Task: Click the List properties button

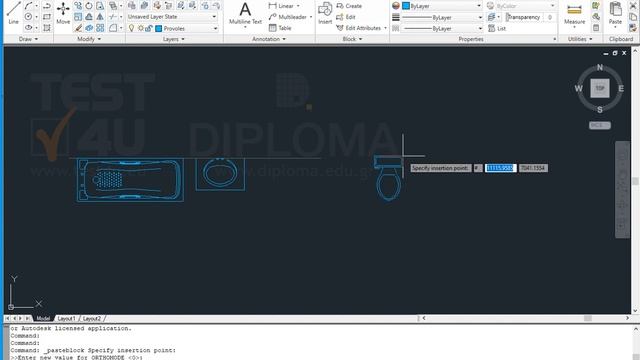Action: [x=497, y=28]
